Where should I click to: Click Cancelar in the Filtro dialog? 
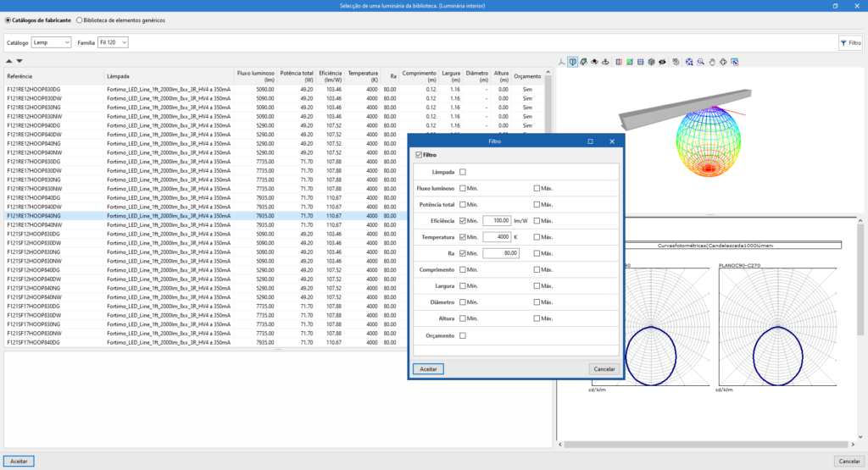pyautogui.click(x=603, y=369)
